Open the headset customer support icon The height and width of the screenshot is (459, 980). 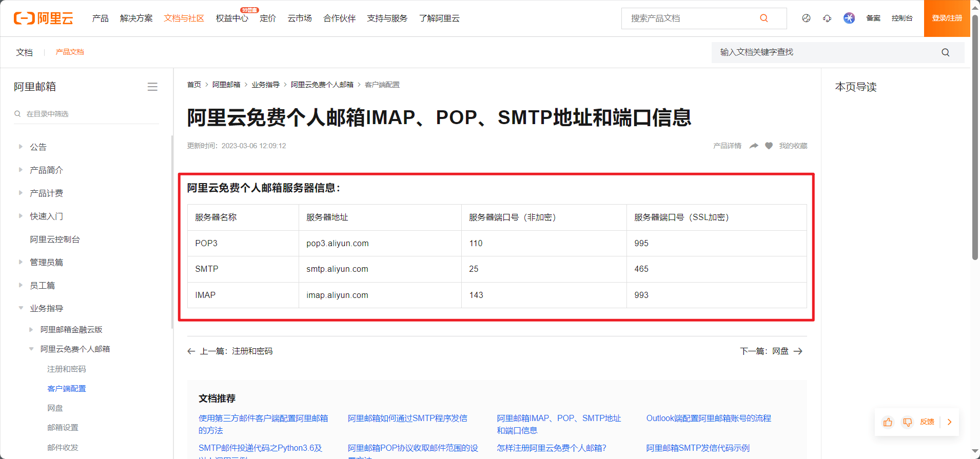(827, 18)
